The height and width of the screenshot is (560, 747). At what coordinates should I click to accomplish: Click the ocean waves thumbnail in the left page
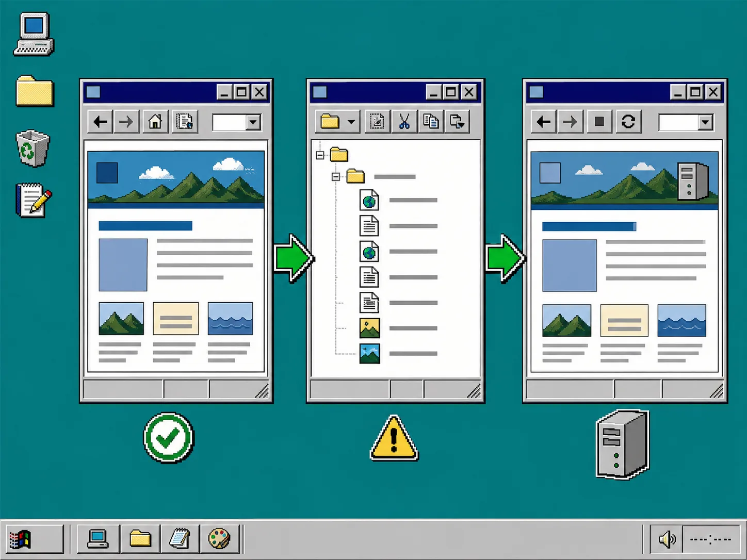tap(230, 319)
